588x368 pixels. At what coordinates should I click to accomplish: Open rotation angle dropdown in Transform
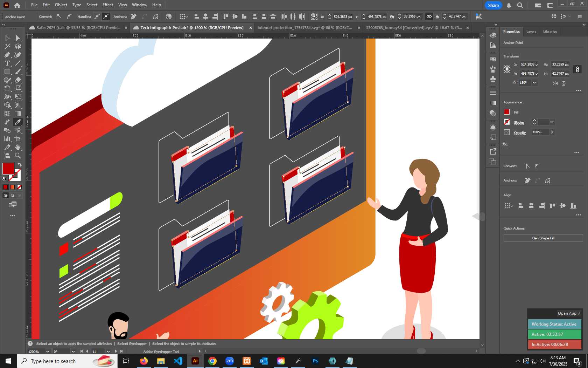coord(534,83)
